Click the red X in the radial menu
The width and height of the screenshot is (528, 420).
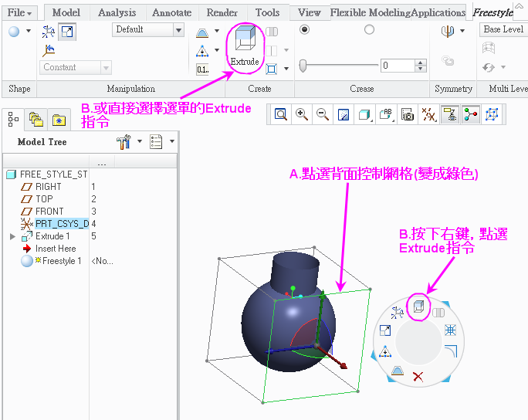tap(418, 377)
